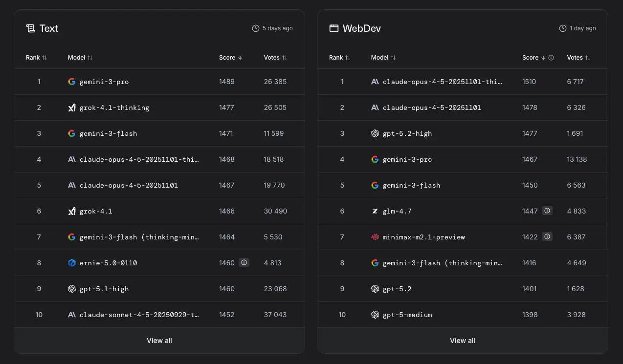
Task: Click claude-opus-4-5-20251101 name in WebDev rank 2
Action: tap(432, 107)
